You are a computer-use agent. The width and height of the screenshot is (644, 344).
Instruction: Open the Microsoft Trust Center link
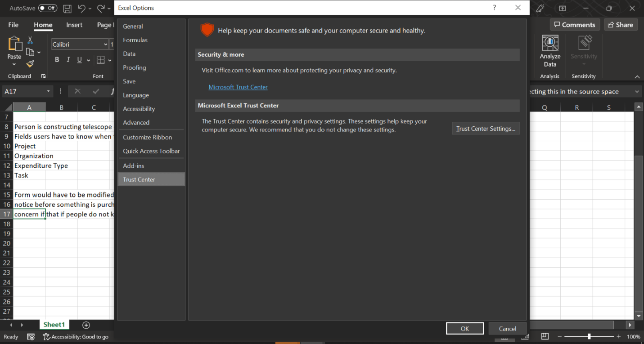[x=238, y=87]
